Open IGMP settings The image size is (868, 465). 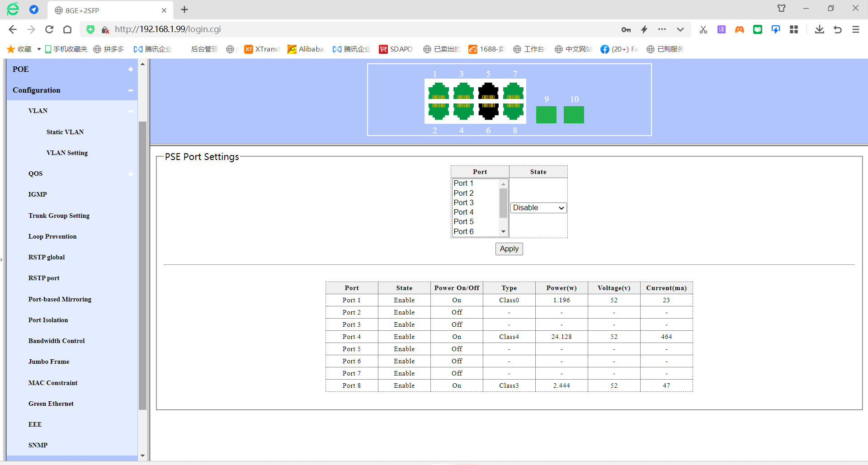click(x=38, y=194)
